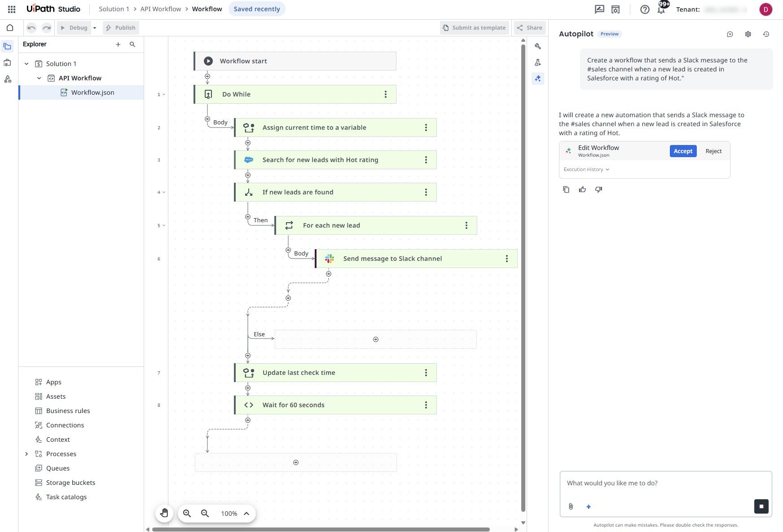Copy the Autopilot response
Screen dimensions: 783x532
(x=566, y=189)
